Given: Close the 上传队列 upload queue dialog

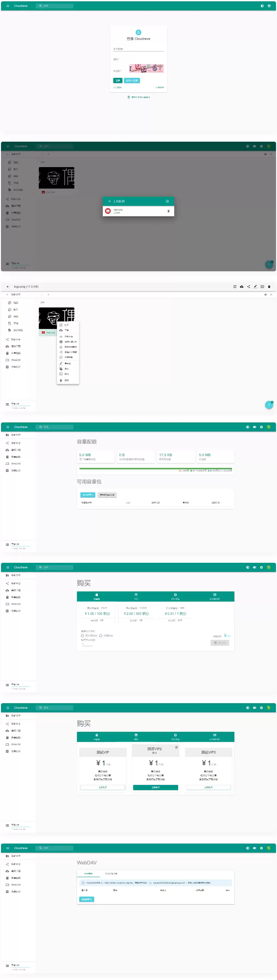Looking at the screenshot, I should pos(109,201).
